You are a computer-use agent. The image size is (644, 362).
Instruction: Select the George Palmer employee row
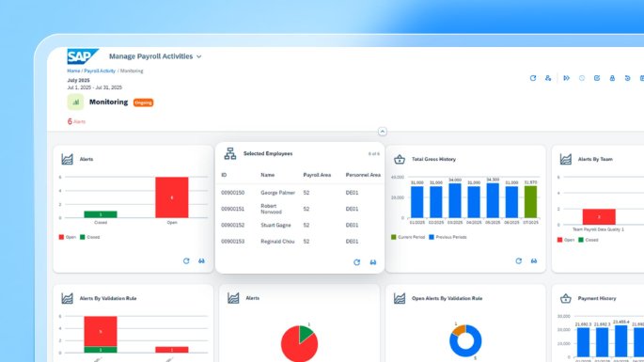(300, 193)
